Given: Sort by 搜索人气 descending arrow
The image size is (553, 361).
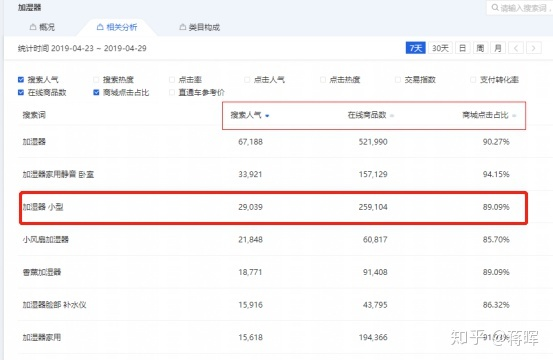Looking at the screenshot, I should [x=267, y=116].
